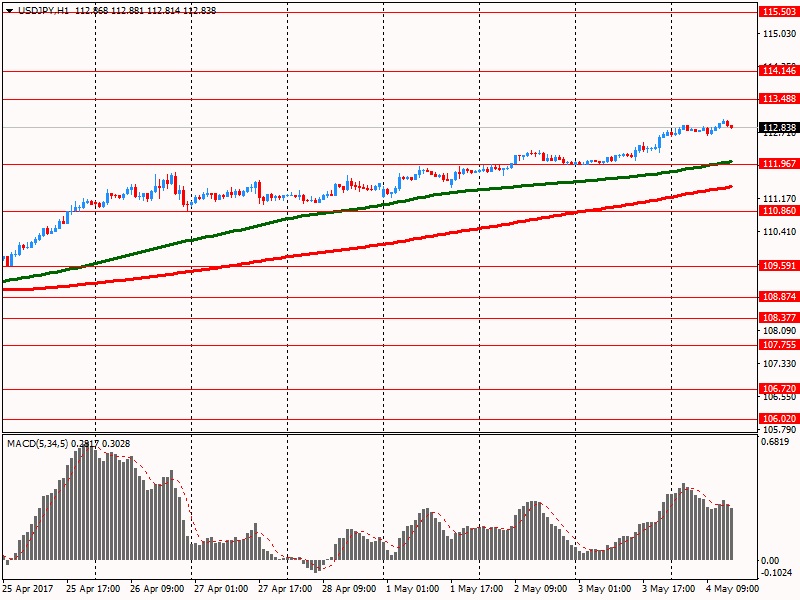Image resolution: width=800 pixels, height=600 pixels.
Task: Select the 108.377 level label
Action: click(778, 318)
